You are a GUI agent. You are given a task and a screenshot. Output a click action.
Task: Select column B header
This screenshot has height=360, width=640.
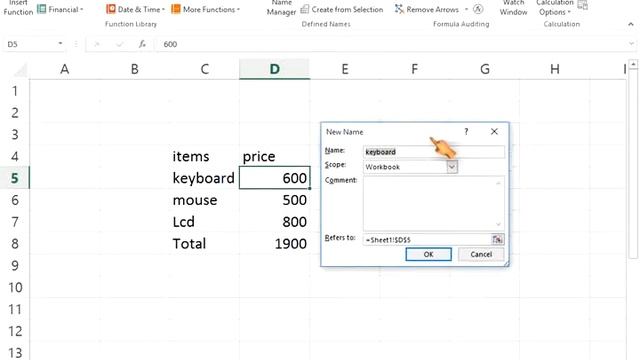click(x=134, y=69)
